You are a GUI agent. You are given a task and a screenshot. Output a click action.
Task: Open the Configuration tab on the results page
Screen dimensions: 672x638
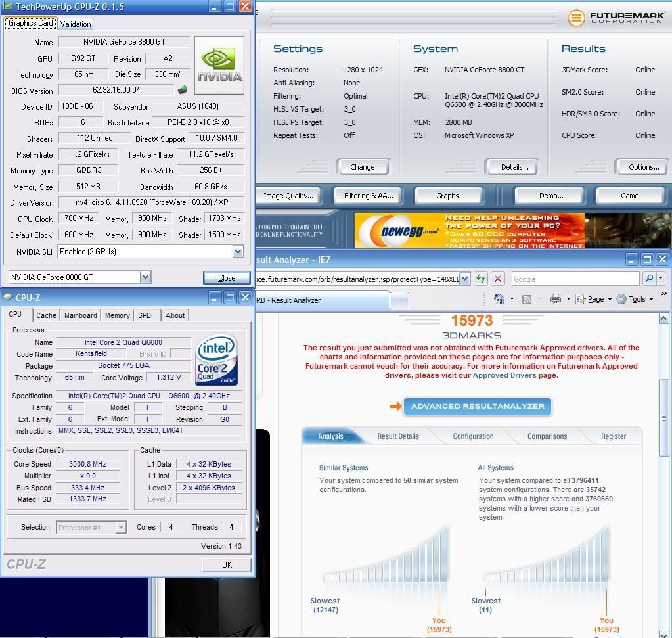473,436
